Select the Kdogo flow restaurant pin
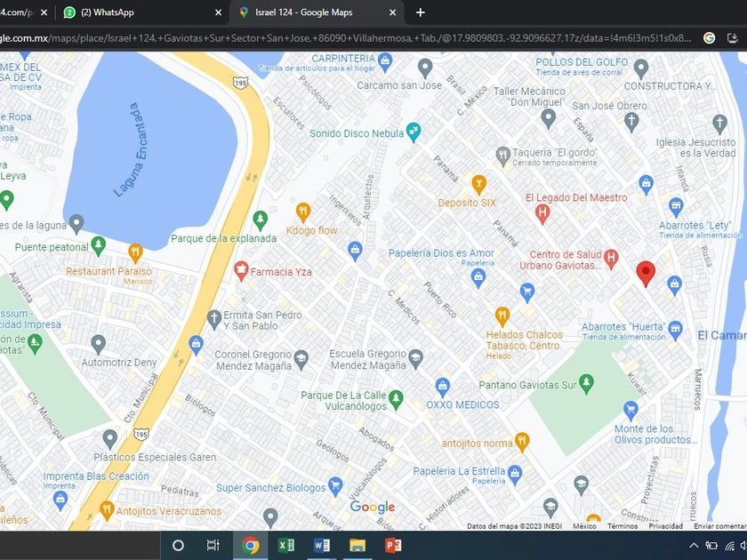This screenshot has width=747, height=560. 303,212
